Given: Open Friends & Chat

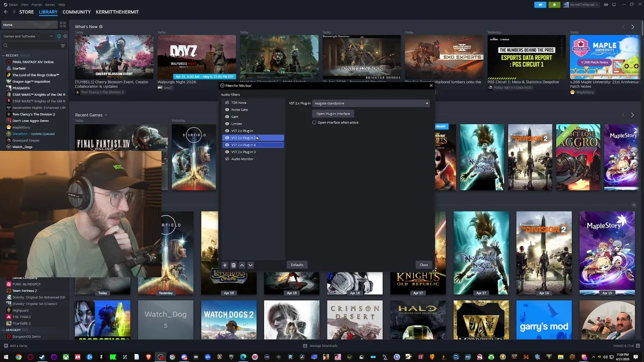Looking at the screenshot, I should [x=626, y=346].
